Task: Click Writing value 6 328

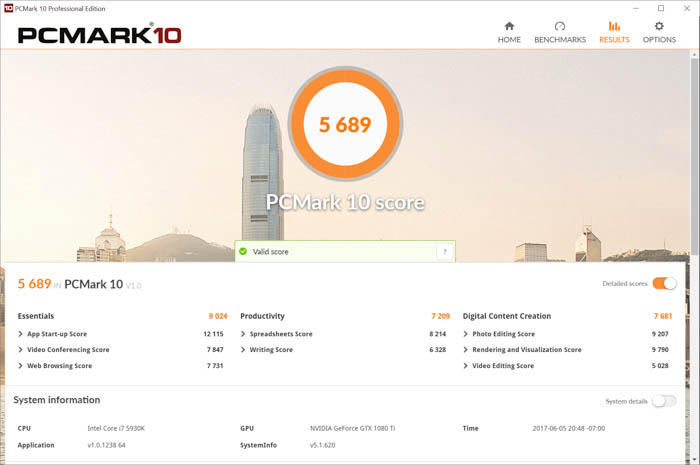Action: pyautogui.click(x=438, y=349)
